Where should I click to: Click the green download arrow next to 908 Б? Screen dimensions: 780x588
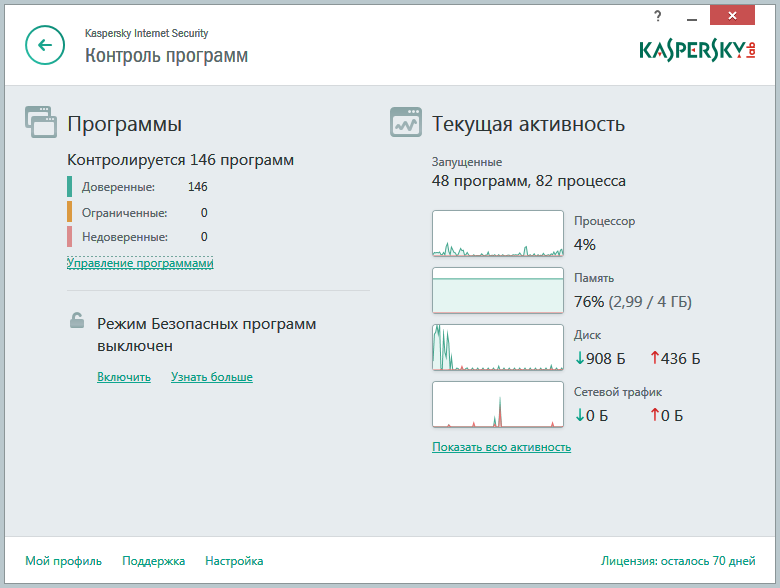(x=580, y=358)
